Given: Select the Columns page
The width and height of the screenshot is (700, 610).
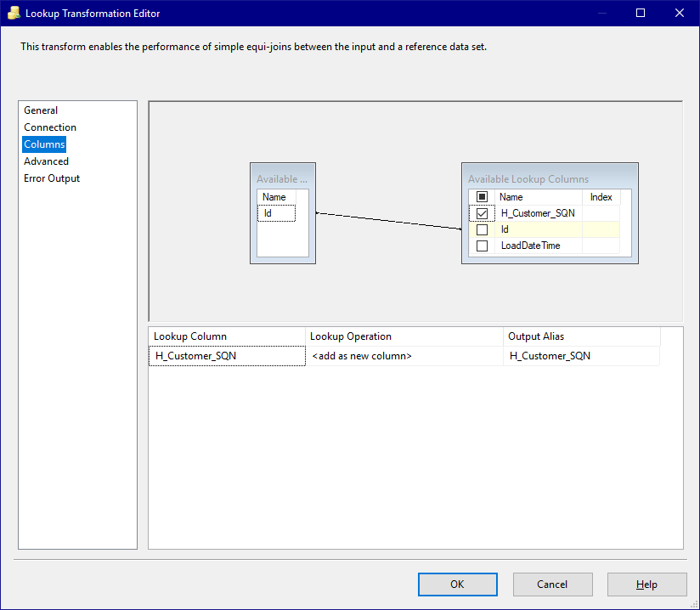Looking at the screenshot, I should (44, 144).
